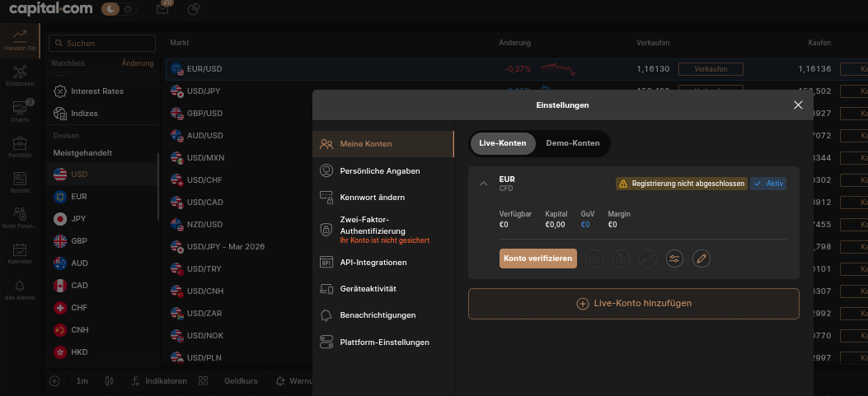This screenshot has width=868, height=396.
Task: Select HKD in the currency list
Action: [102, 352]
